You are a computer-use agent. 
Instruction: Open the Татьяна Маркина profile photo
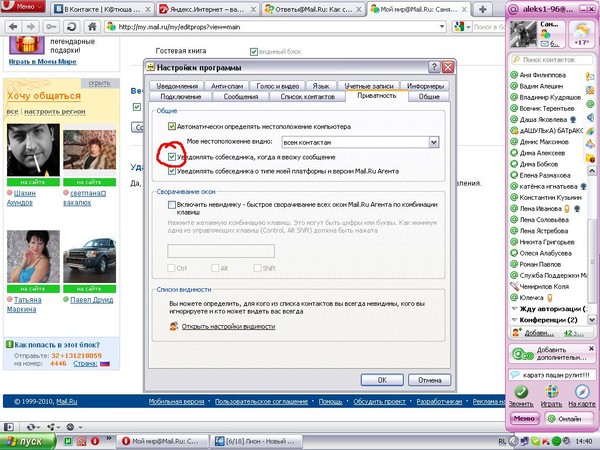(33, 256)
